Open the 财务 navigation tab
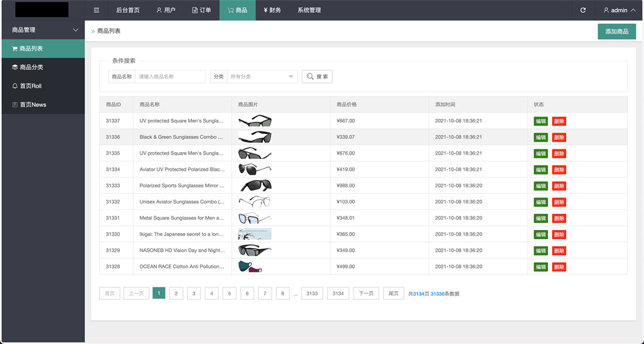Image resolution: width=644 pixels, height=344 pixels. (x=272, y=10)
